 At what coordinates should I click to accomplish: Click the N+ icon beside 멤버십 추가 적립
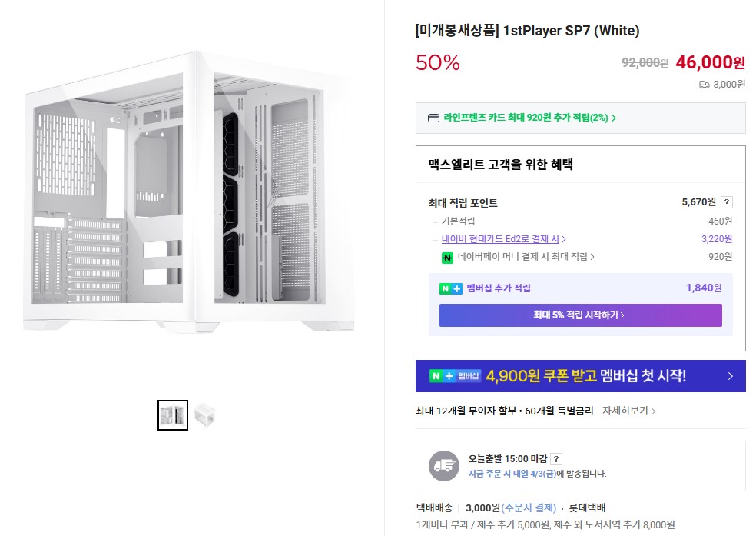click(x=450, y=288)
